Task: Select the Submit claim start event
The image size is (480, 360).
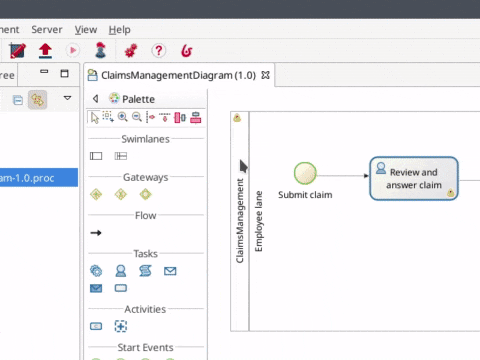Action: pyautogui.click(x=305, y=173)
